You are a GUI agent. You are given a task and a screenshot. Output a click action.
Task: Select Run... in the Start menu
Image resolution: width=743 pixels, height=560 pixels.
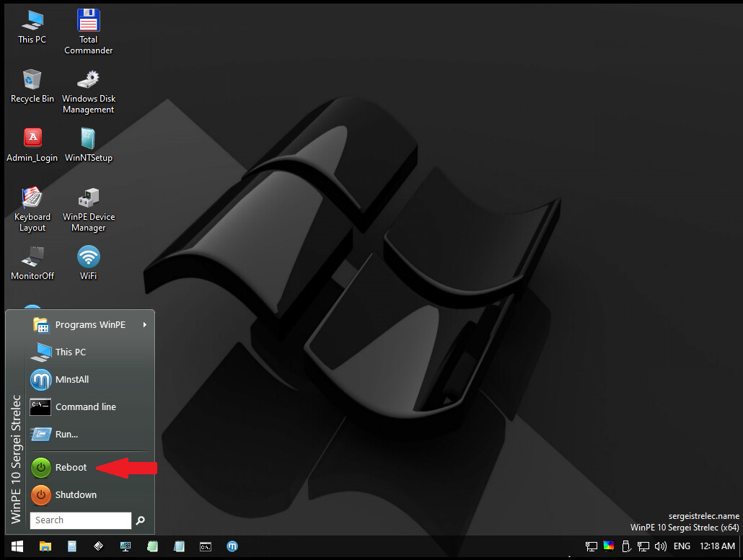89,434
